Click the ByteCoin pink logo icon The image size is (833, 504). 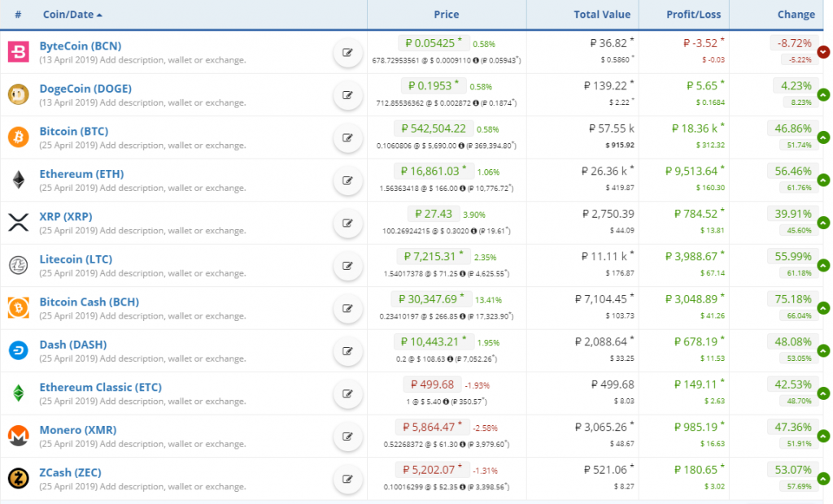coord(18,52)
